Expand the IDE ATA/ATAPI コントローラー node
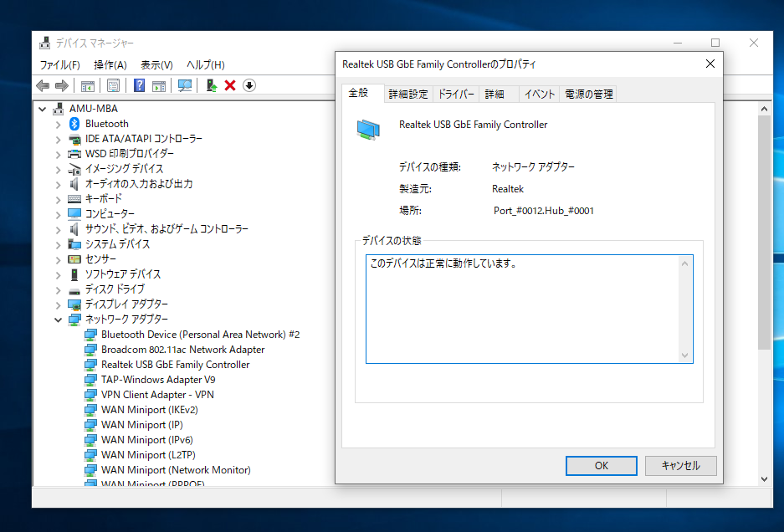Image resolution: width=784 pixels, height=532 pixels. point(58,139)
